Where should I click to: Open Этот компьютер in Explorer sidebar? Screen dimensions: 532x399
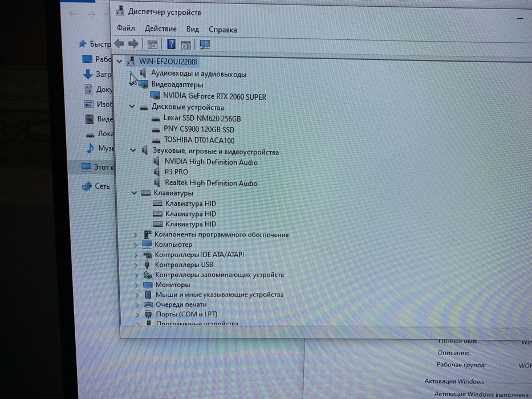[x=98, y=167]
